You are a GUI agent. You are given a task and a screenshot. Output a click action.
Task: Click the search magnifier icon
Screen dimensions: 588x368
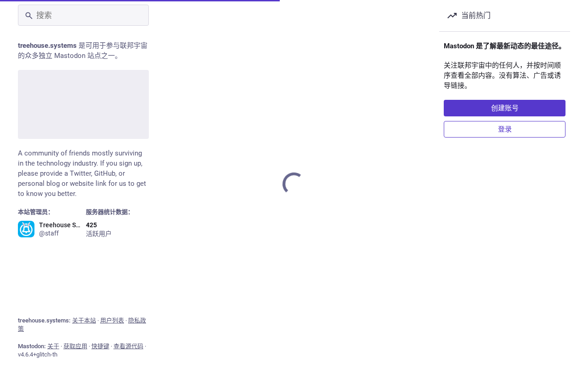(28, 16)
